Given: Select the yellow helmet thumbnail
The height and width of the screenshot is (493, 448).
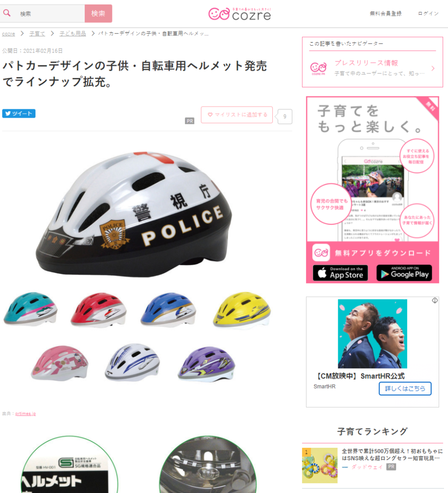Looking at the screenshot, I should pos(241,310).
